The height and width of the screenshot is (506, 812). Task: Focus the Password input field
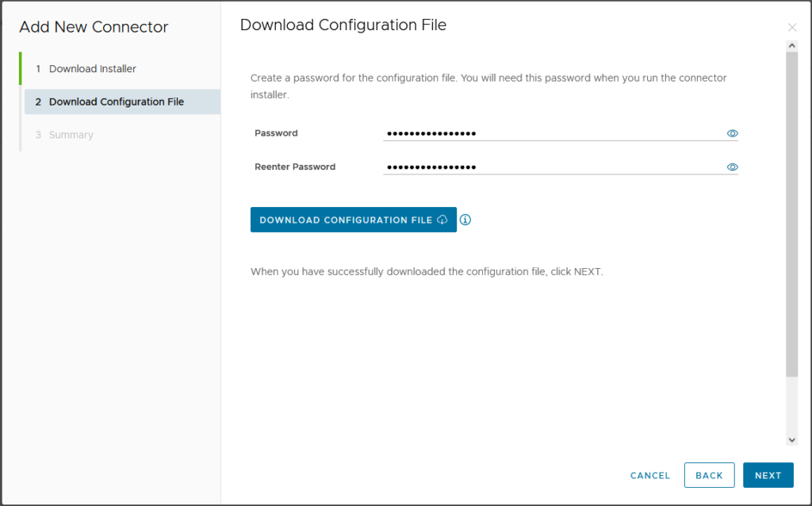tap(551, 133)
